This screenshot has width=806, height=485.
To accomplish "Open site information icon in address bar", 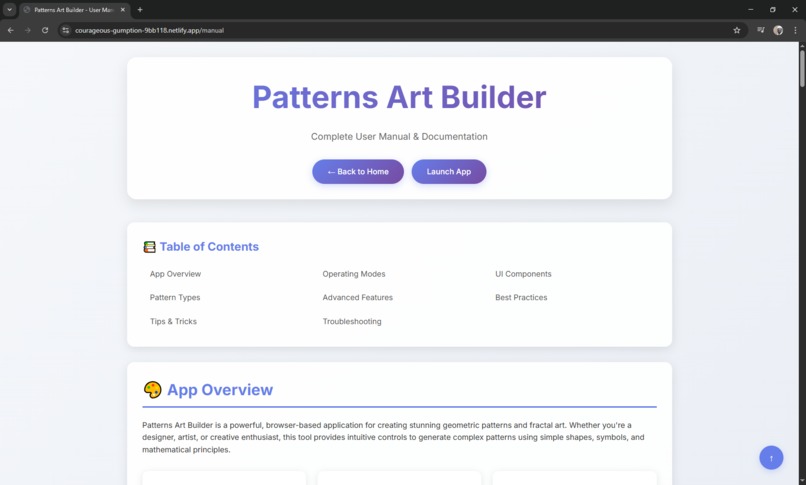I will (x=65, y=30).
